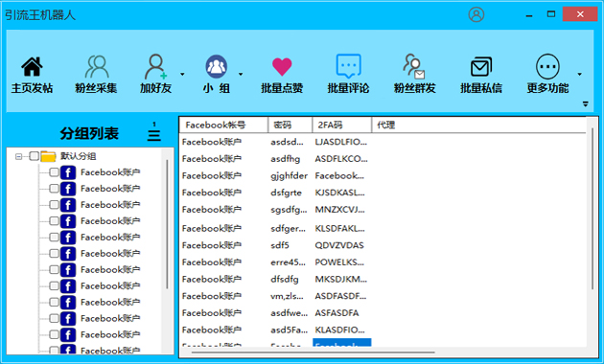Select 2FA cell KLSDFAKL...

(x=339, y=229)
